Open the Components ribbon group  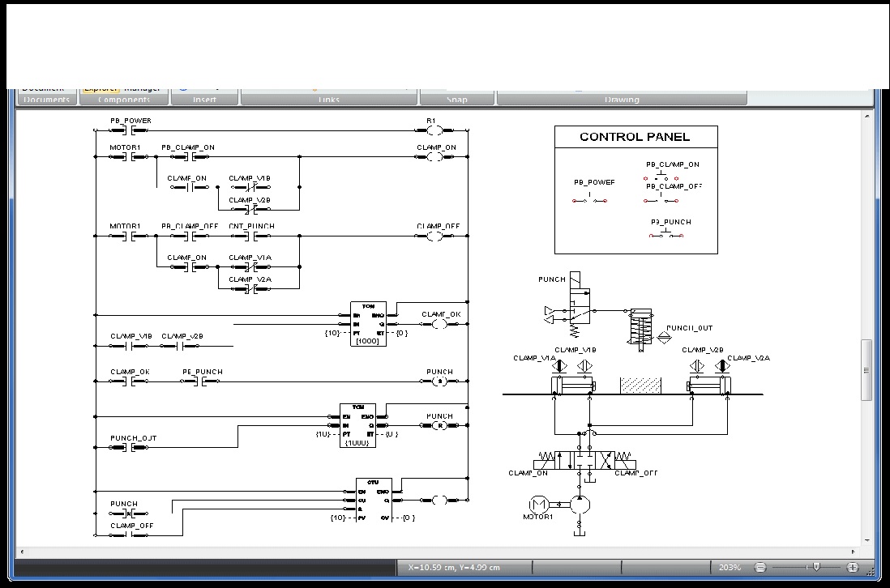124,100
